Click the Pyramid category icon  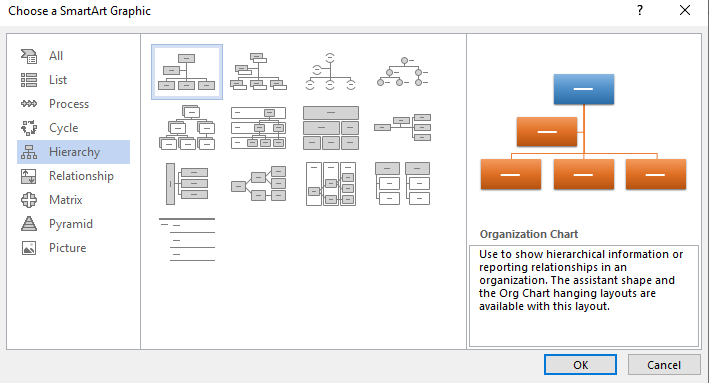(29, 224)
